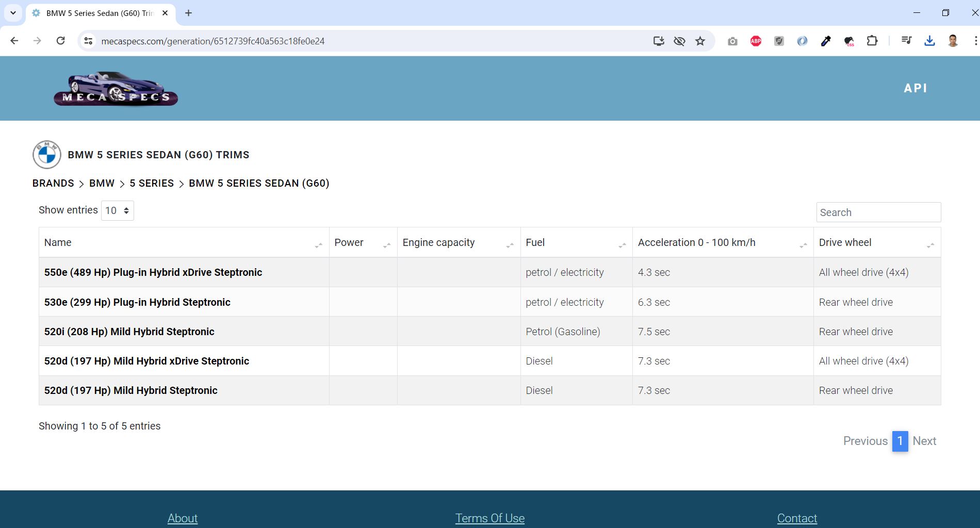Open a new browser tab
Image resolution: width=980 pixels, height=528 pixels.
[188, 13]
